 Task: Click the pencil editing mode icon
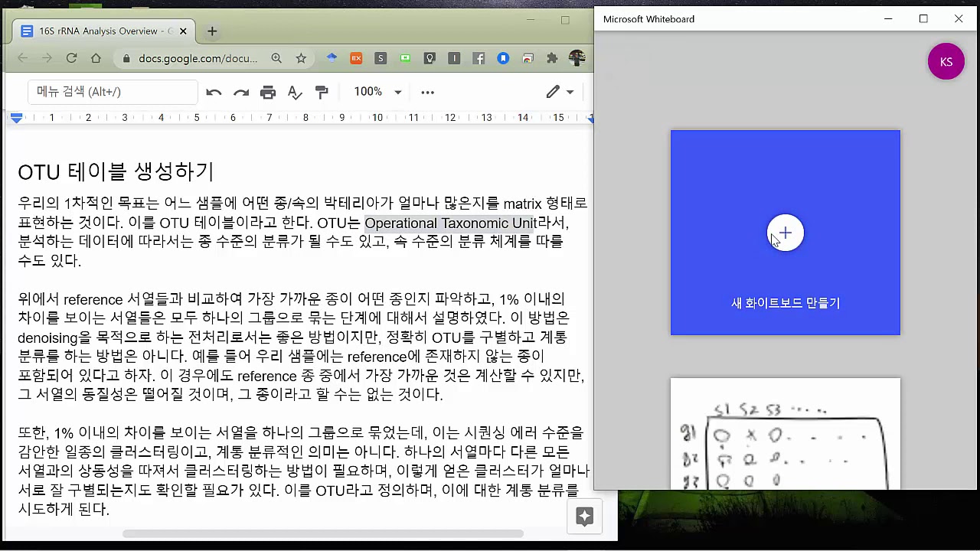point(553,92)
